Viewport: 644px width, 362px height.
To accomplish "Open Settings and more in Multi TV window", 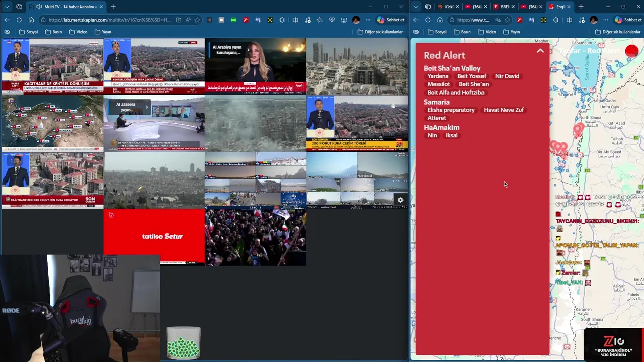I will 368,20.
